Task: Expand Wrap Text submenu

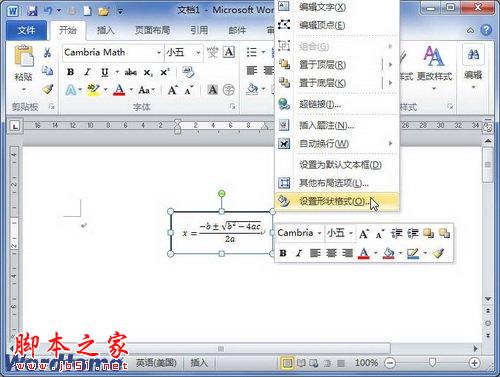Action: point(337,144)
